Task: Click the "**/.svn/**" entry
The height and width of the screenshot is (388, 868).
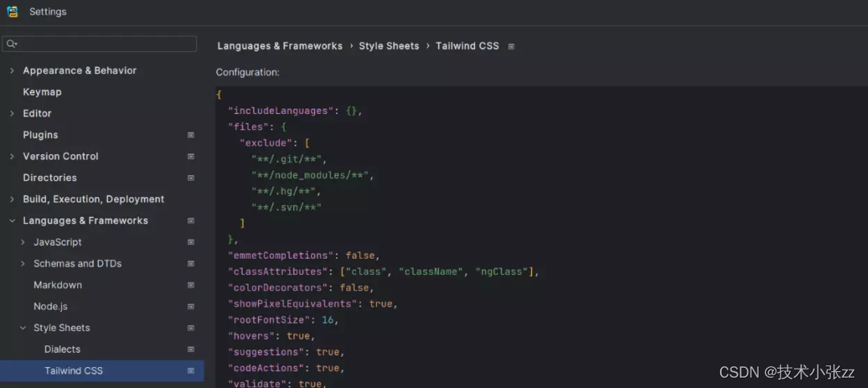Action: point(287,207)
